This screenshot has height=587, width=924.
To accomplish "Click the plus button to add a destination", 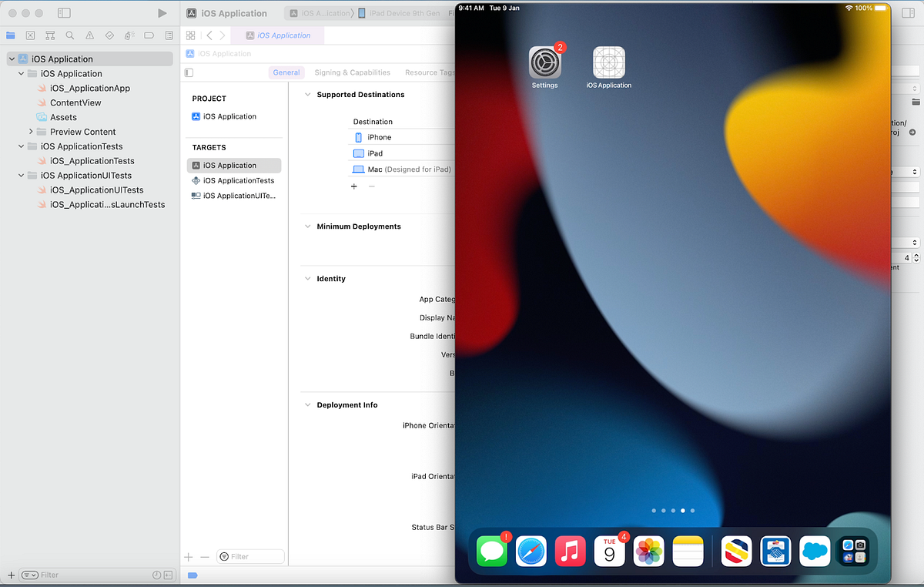I will tap(353, 186).
